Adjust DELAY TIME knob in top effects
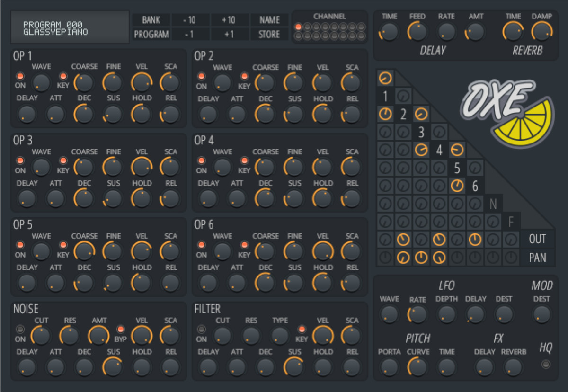Screen dimensions: 568x392 (389, 32)
